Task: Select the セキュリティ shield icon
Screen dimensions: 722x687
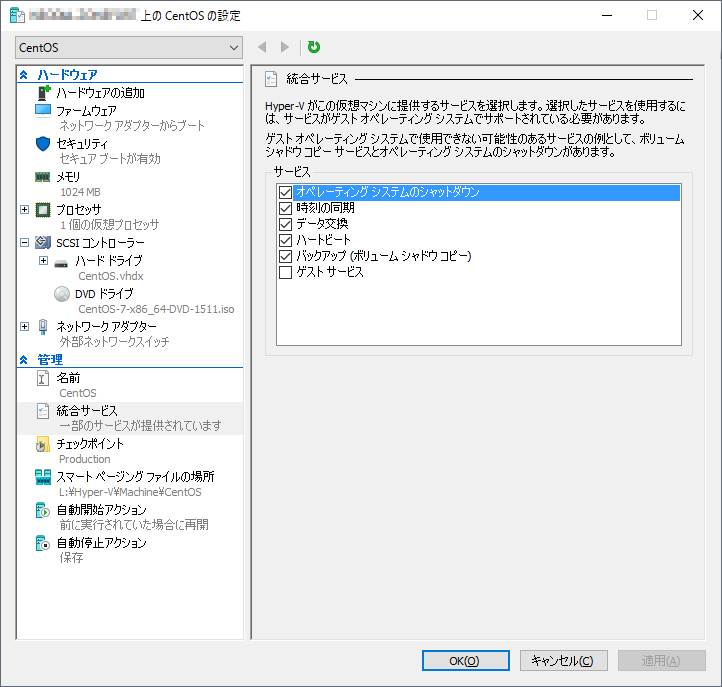Action: click(x=43, y=144)
